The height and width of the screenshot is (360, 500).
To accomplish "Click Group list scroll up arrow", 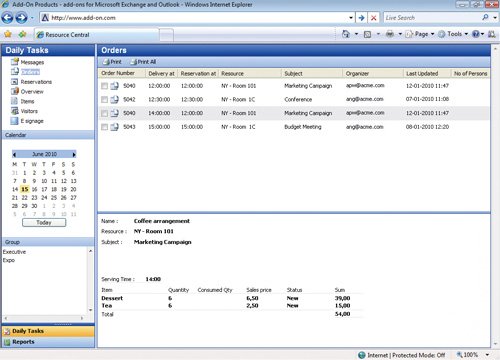I will (x=90, y=251).
